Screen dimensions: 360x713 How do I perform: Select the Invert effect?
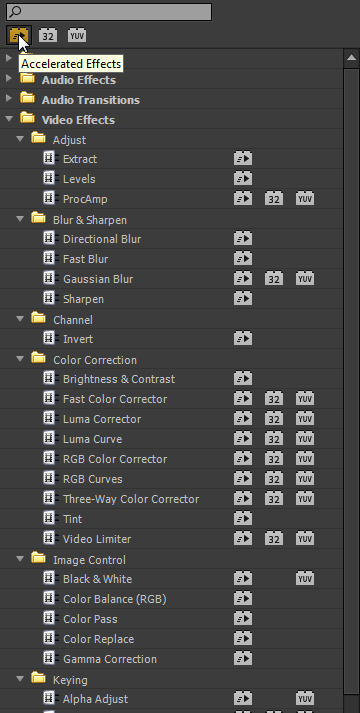click(78, 339)
